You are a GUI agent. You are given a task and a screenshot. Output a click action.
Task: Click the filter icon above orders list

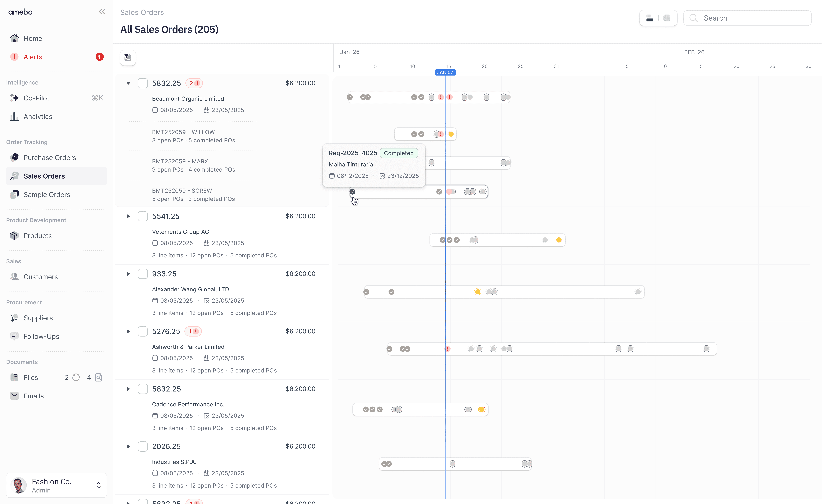pos(128,57)
